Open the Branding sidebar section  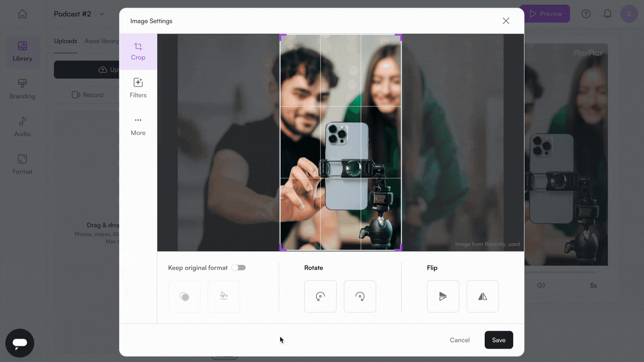point(22,89)
